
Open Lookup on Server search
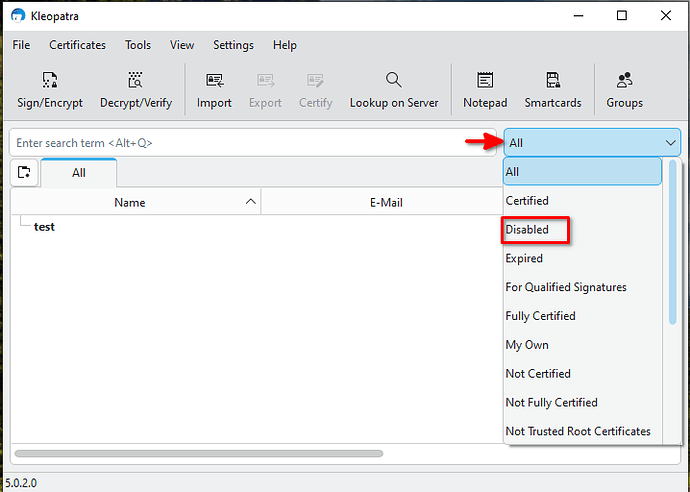[x=394, y=90]
